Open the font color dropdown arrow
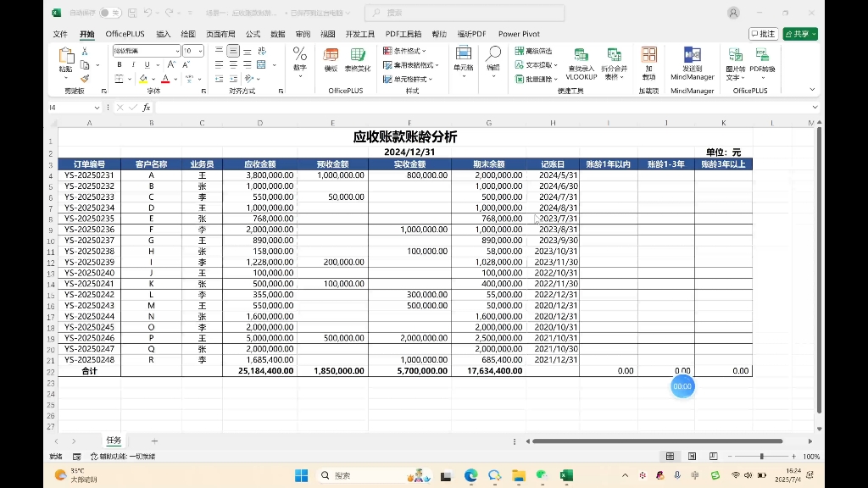 click(175, 79)
